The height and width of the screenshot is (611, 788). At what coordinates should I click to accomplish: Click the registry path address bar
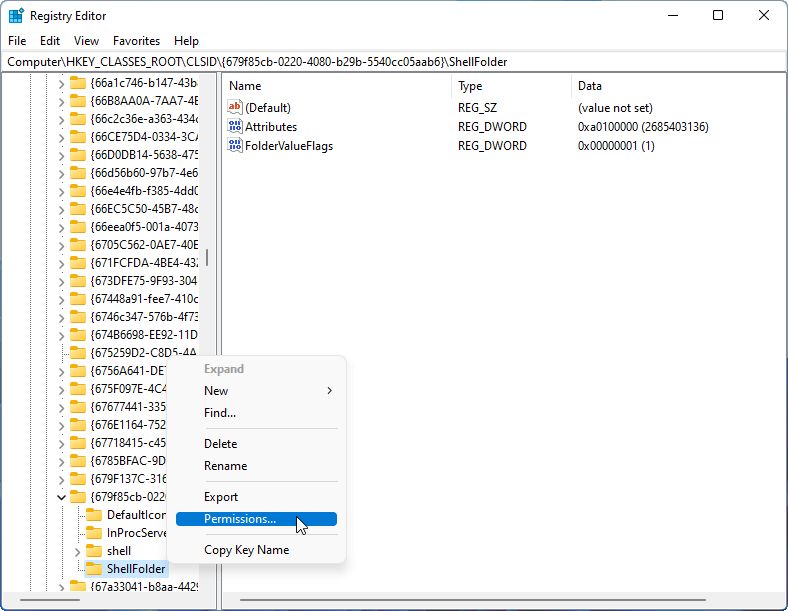[x=394, y=62]
